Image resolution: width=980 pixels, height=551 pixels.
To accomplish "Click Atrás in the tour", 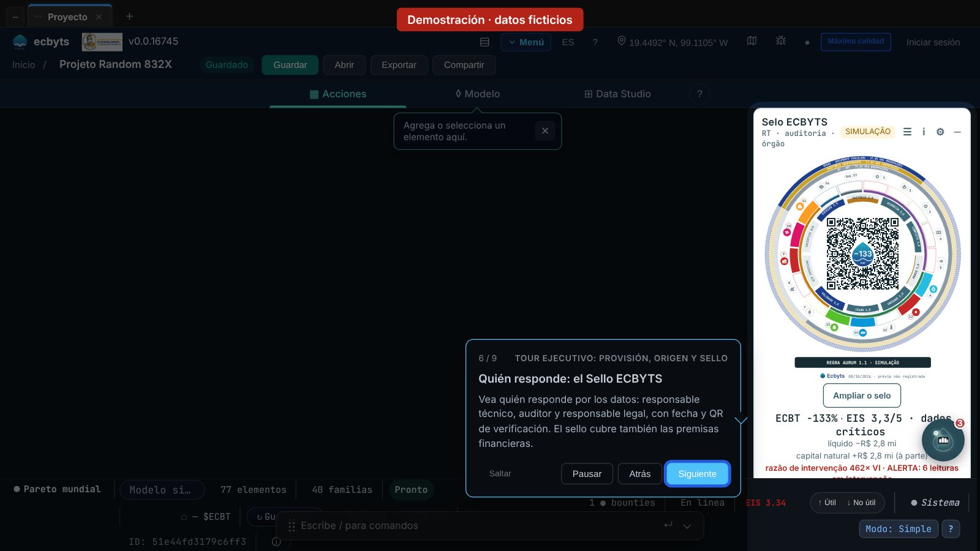I will (639, 474).
